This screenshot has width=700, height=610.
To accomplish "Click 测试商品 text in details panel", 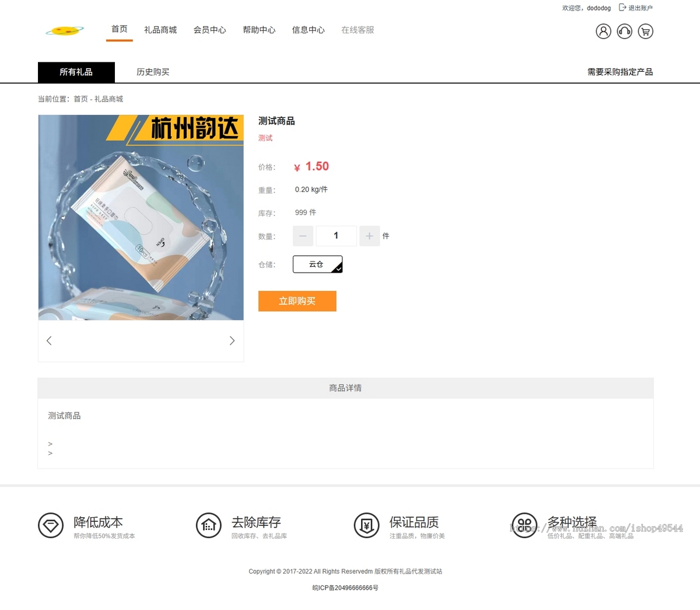I will (x=64, y=416).
